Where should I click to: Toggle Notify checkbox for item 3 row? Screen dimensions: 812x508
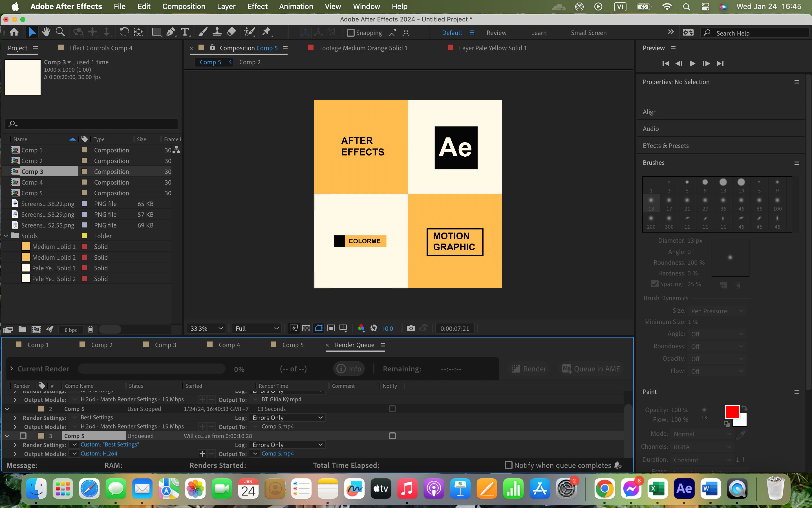392,436
